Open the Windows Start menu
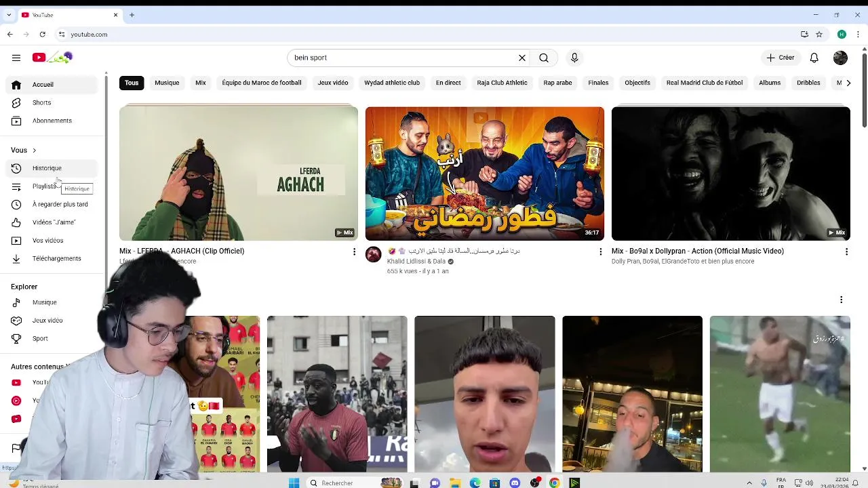The image size is (868, 488). 294,483
